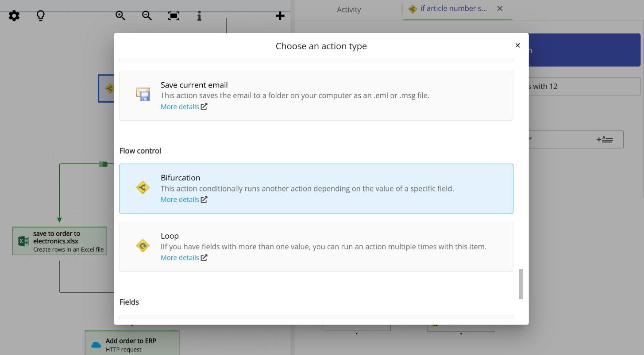The height and width of the screenshot is (355, 644).
Task: Close the 'Choose an action type' dialog
Action: 517,45
